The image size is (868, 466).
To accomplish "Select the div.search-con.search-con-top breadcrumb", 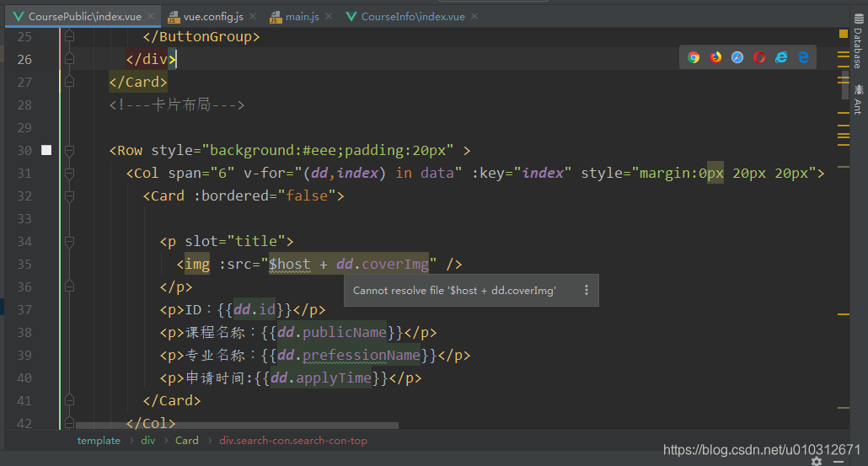I will click(x=292, y=441).
